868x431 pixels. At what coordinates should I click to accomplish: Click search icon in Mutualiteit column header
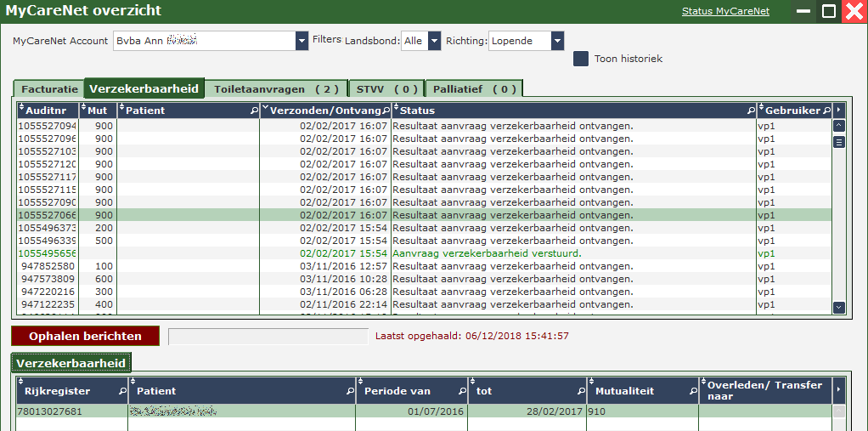click(690, 391)
